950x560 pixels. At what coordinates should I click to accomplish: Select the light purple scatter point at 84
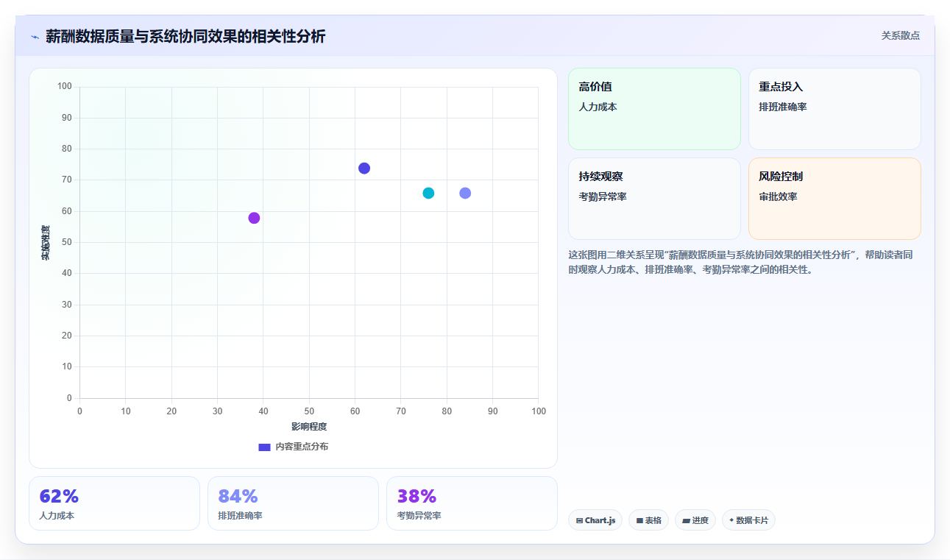tap(465, 193)
